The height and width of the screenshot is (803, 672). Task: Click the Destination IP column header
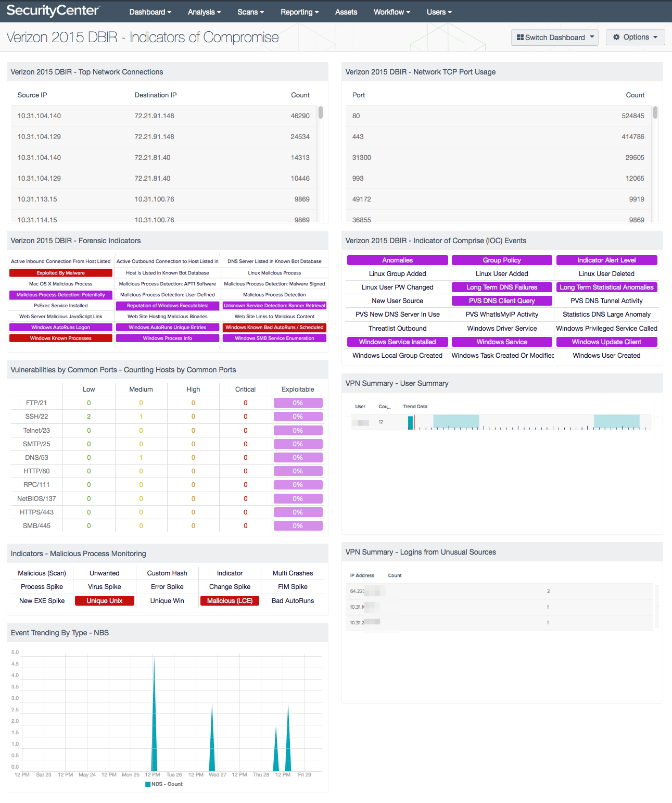(156, 95)
